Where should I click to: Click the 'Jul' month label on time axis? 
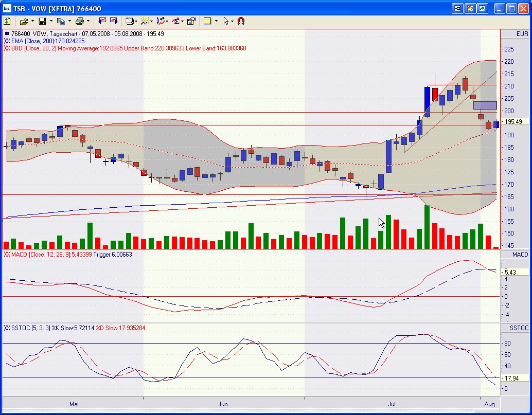(392, 404)
